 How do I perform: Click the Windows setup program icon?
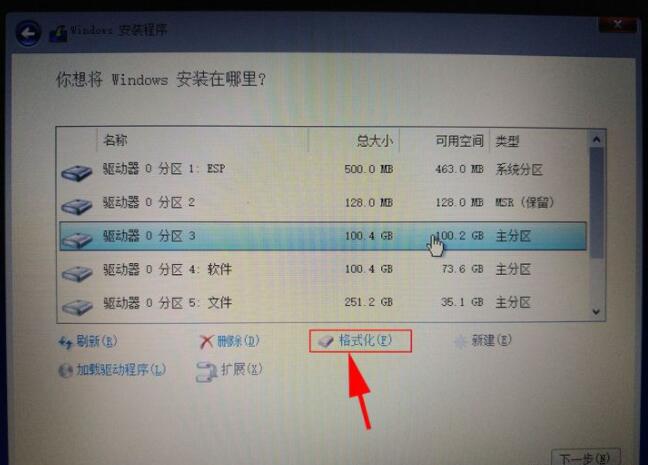(x=58, y=34)
